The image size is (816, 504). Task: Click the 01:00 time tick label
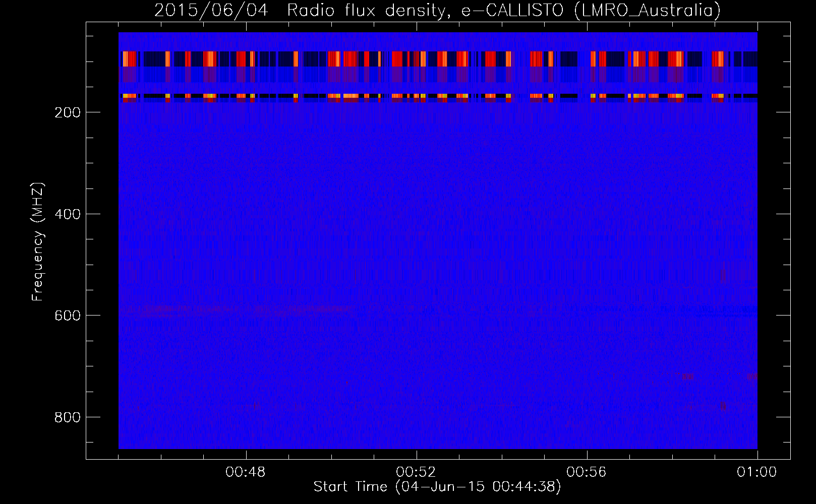coord(757,472)
